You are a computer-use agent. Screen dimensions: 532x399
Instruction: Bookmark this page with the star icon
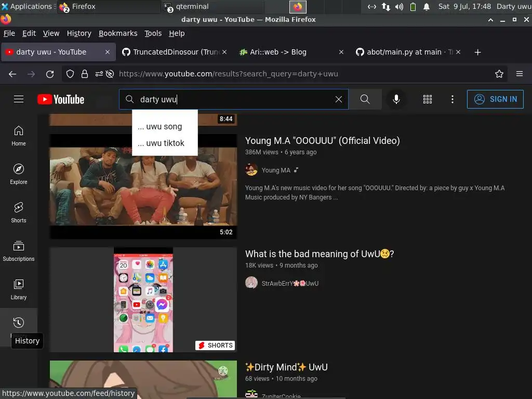[499, 74]
